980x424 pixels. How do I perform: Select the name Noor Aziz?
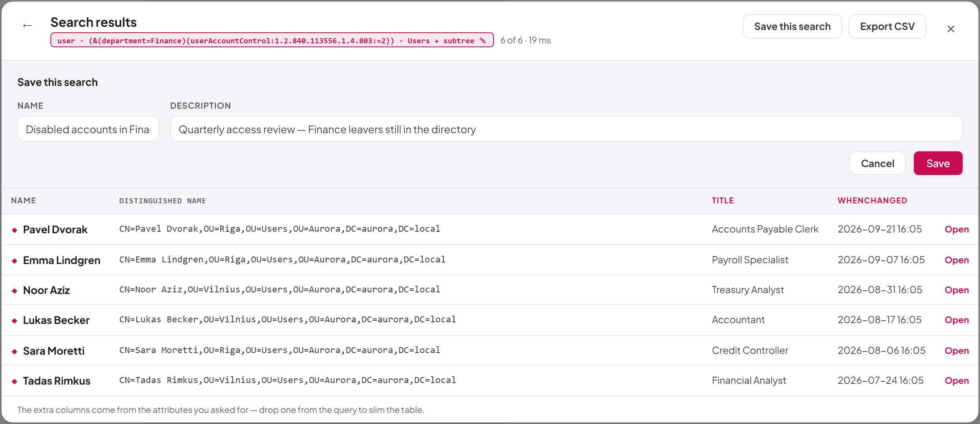[x=46, y=290]
